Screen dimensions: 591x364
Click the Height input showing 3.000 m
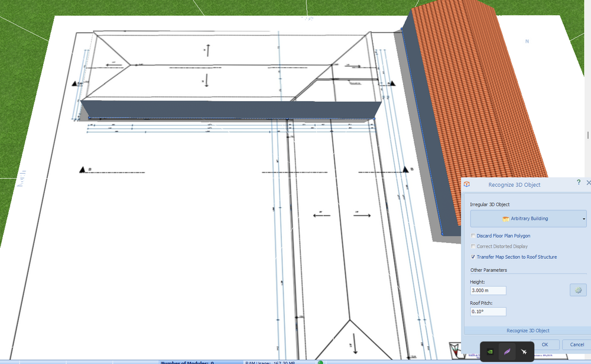click(488, 290)
